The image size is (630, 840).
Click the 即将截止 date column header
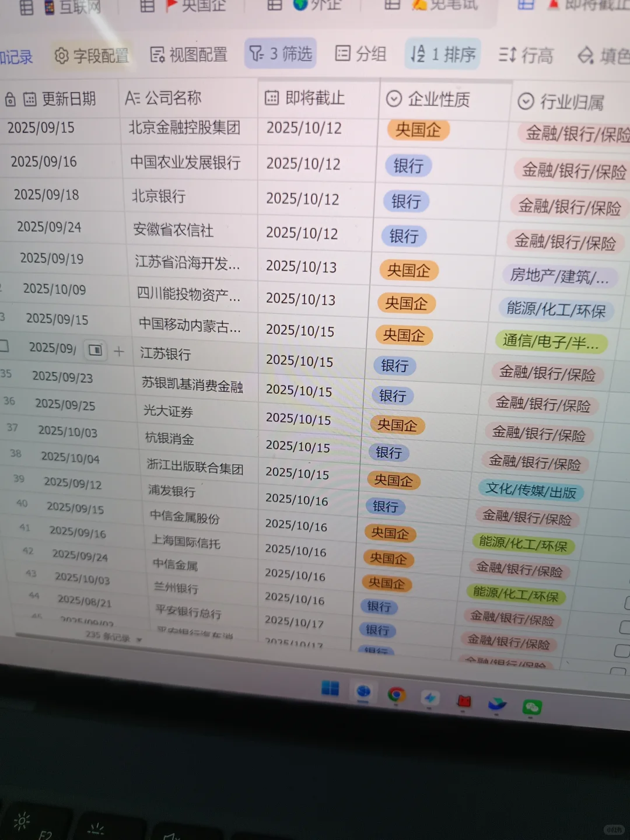[x=318, y=97]
